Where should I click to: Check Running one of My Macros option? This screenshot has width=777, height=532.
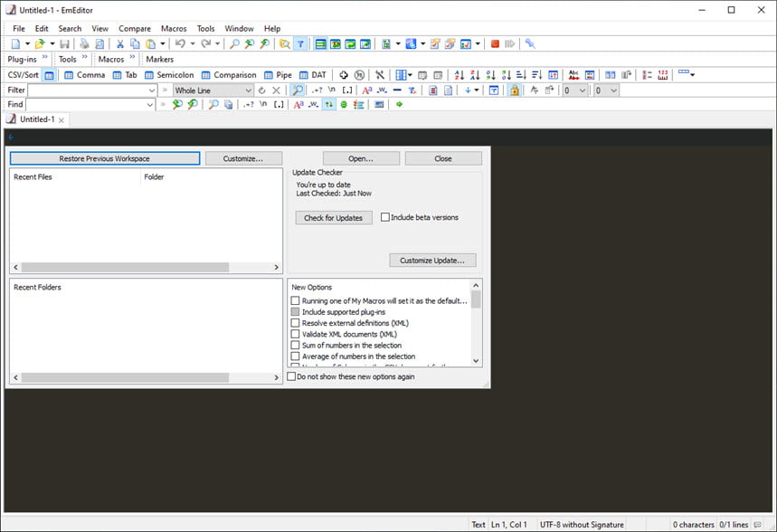coord(296,300)
